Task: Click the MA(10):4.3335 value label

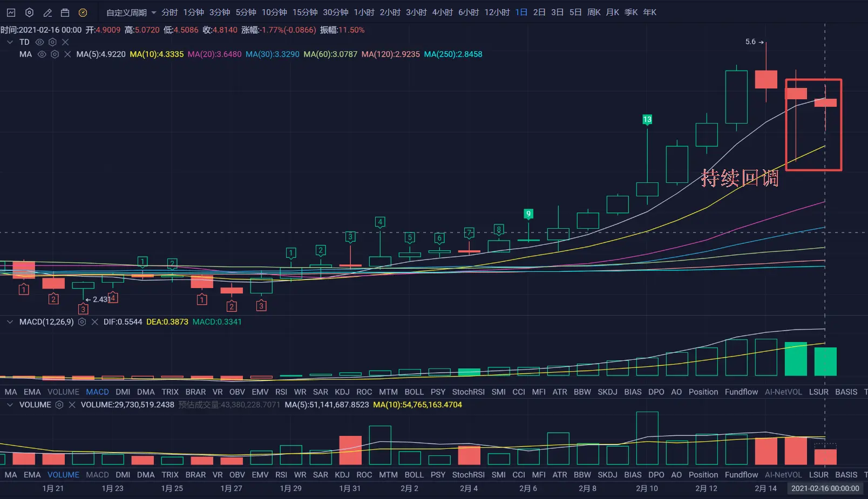Action: (x=157, y=54)
